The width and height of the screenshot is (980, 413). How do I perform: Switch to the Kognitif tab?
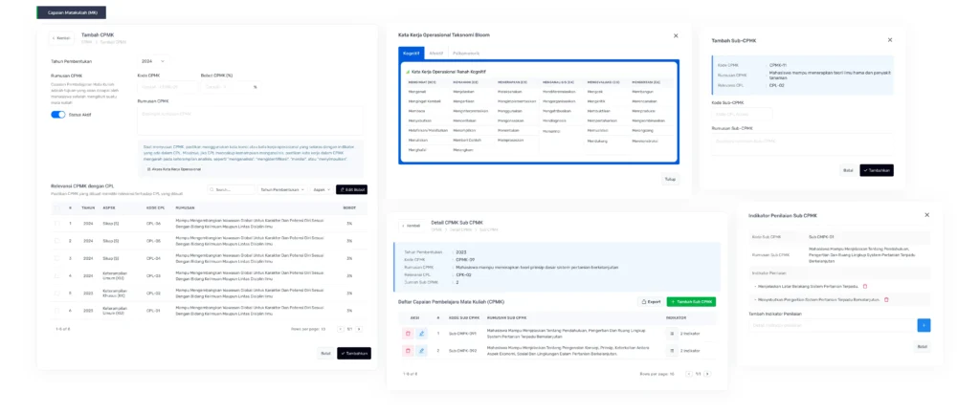pos(412,54)
